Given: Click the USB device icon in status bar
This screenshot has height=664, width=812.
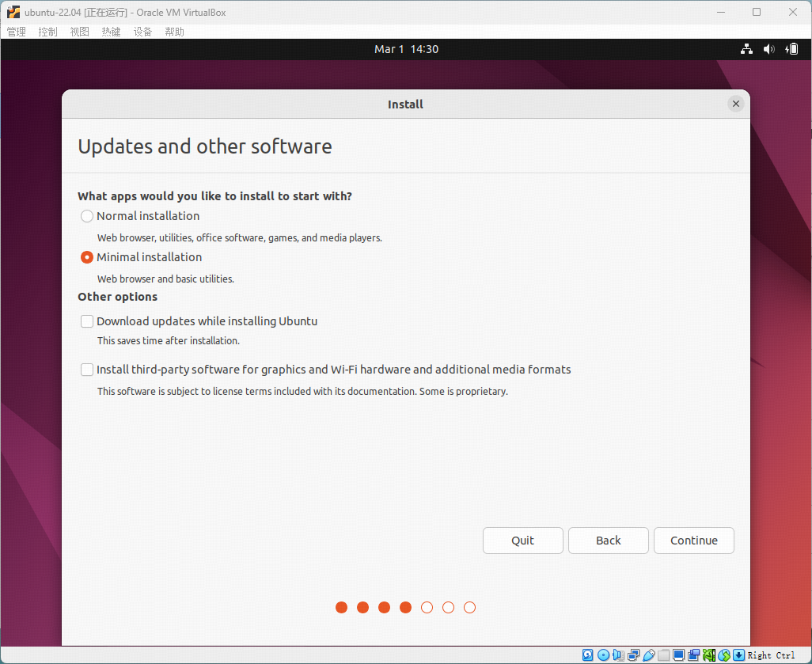Looking at the screenshot, I should click(648, 655).
